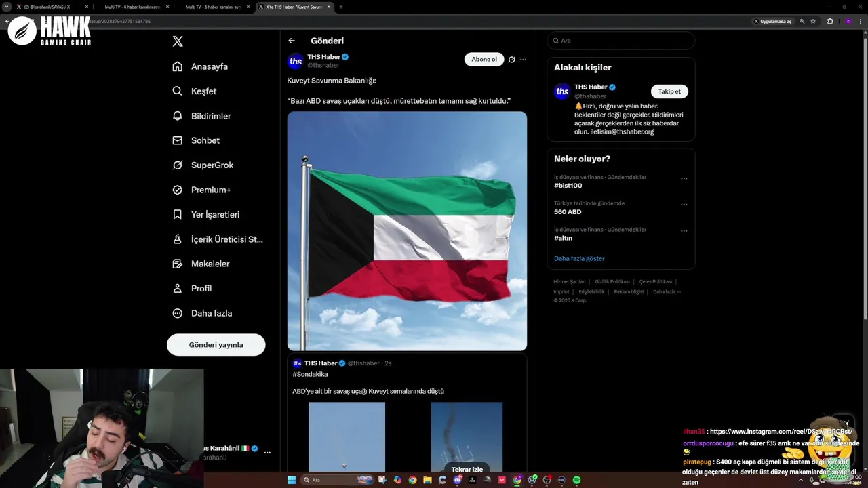This screenshot has height=488, width=868.
Task: Open Erişilebilirlik footer link
Action: pos(591,291)
